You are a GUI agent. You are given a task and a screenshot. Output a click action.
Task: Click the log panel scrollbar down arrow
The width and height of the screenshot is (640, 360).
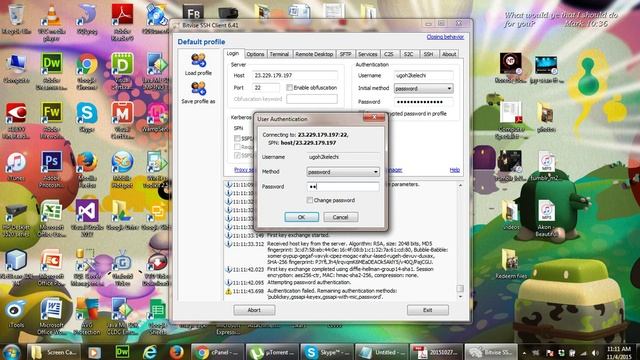pyautogui.click(x=460, y=297)
